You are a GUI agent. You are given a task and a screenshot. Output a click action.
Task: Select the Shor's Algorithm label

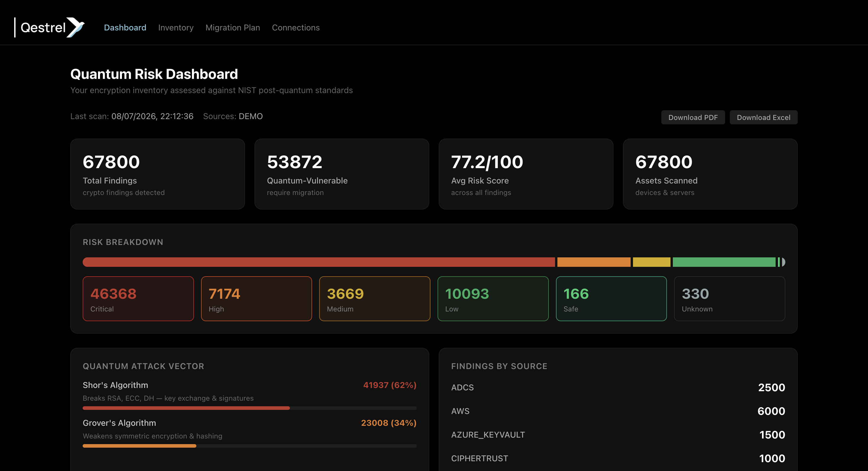click(115, 385)
